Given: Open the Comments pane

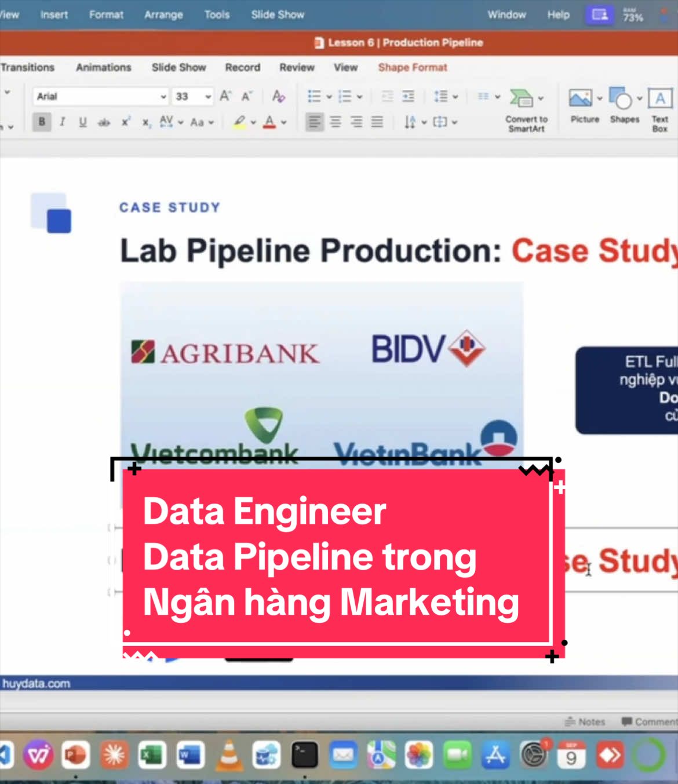Looking at the screenshot, I should click(x=649, y=721).
